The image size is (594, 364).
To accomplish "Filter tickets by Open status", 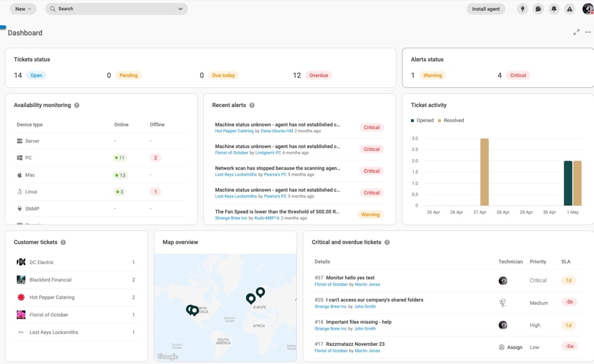I will 36,75.
